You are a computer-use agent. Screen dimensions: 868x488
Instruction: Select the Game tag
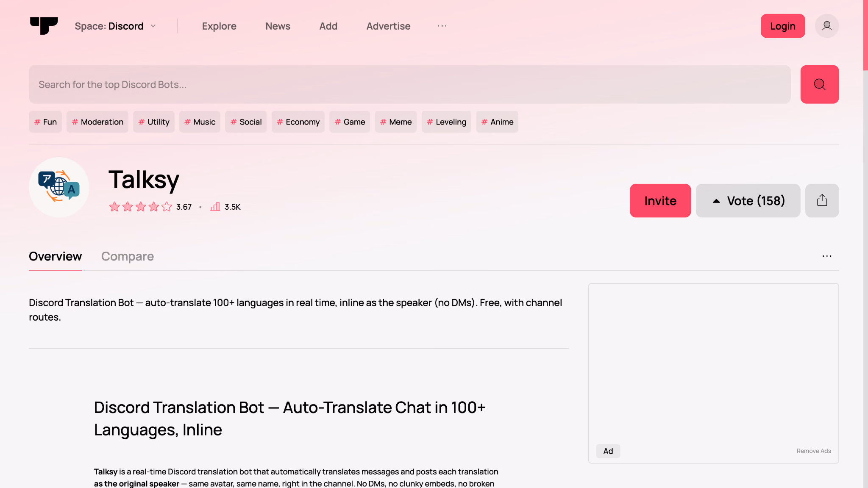(x=349, y=122)
